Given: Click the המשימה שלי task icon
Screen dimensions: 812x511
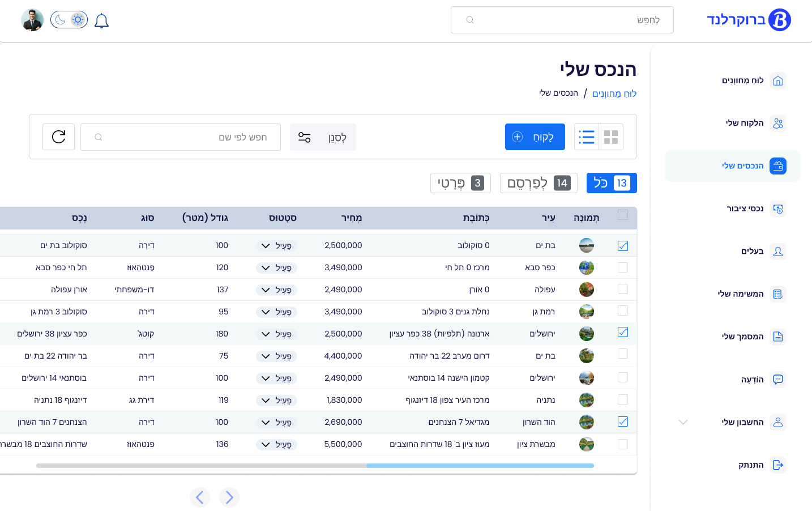Looking at the screenshot, I should pyautogui.click(x=778, y=294).
